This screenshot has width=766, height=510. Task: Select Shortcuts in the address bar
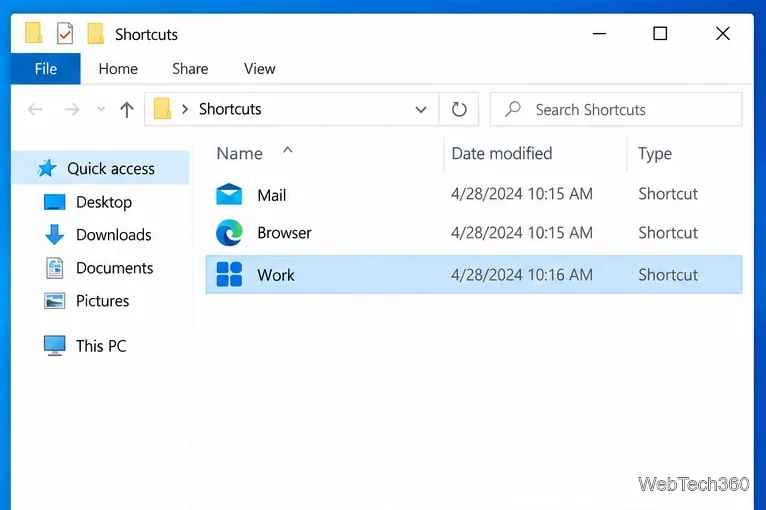click(230, 109)
